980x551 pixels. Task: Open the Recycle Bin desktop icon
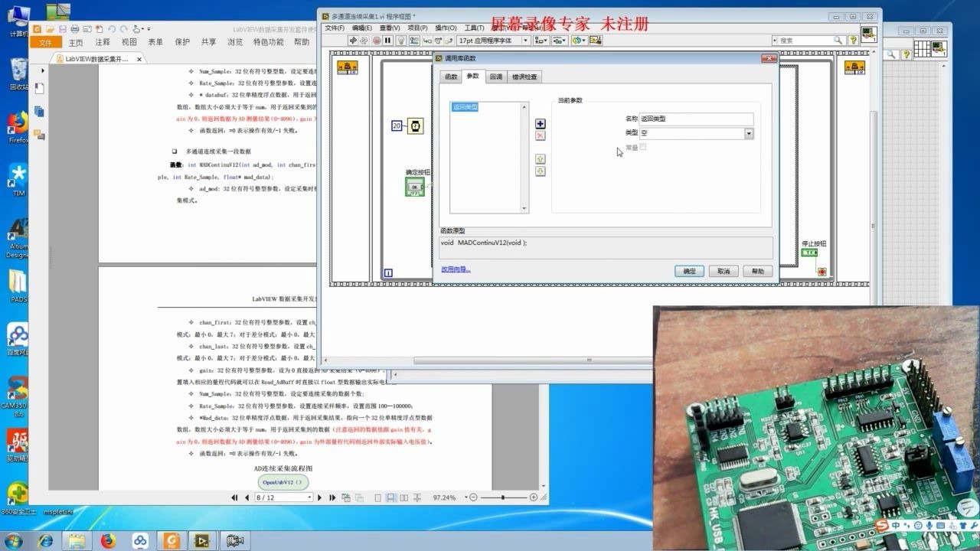point(19,75)
